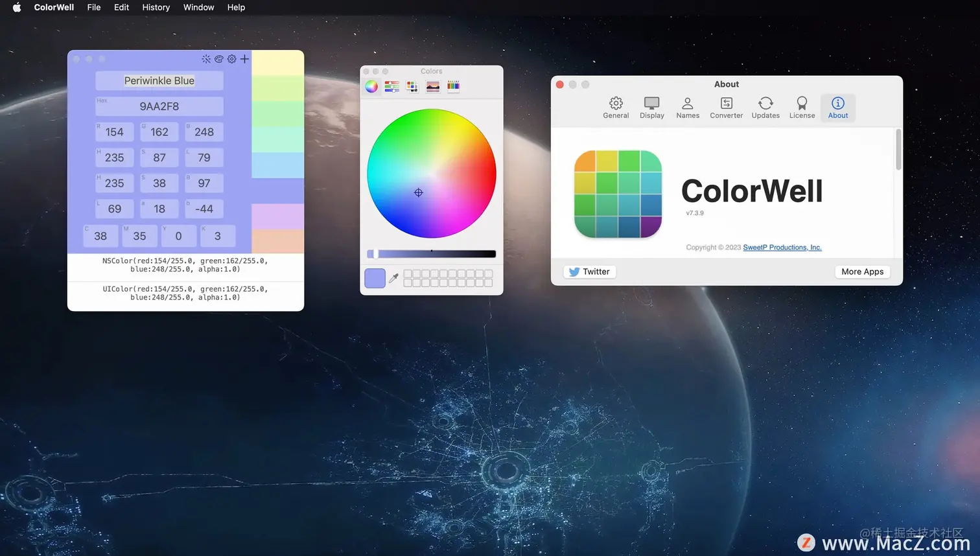The height and width of the screenshot is (556, 980).
Task: Open the Edit menu
Action: [x=121, y=7]
